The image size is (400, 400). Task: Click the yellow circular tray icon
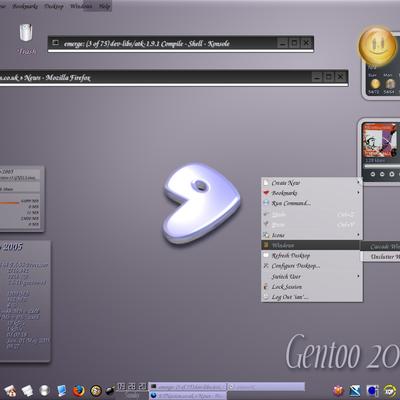390,390
